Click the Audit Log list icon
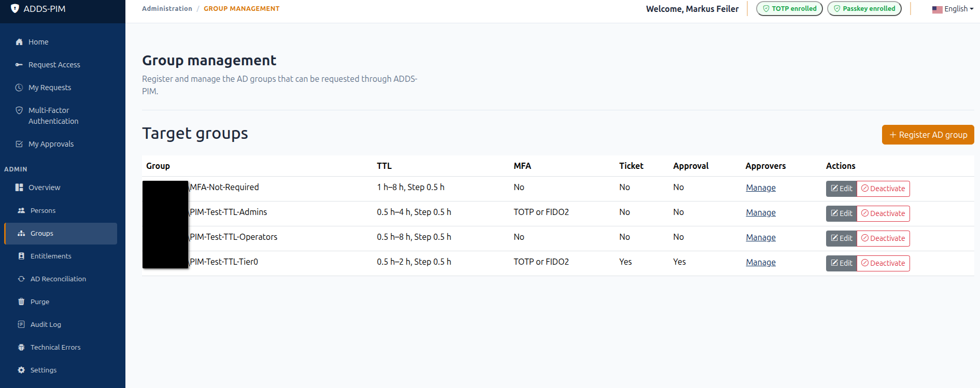The height and width of the screenshot is (388, 980). (21, 324)
